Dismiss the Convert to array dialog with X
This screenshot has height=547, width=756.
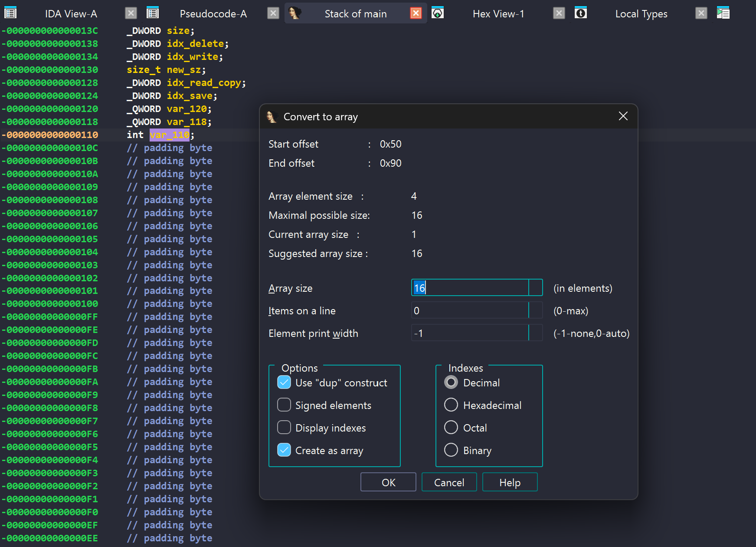(623, 116)
